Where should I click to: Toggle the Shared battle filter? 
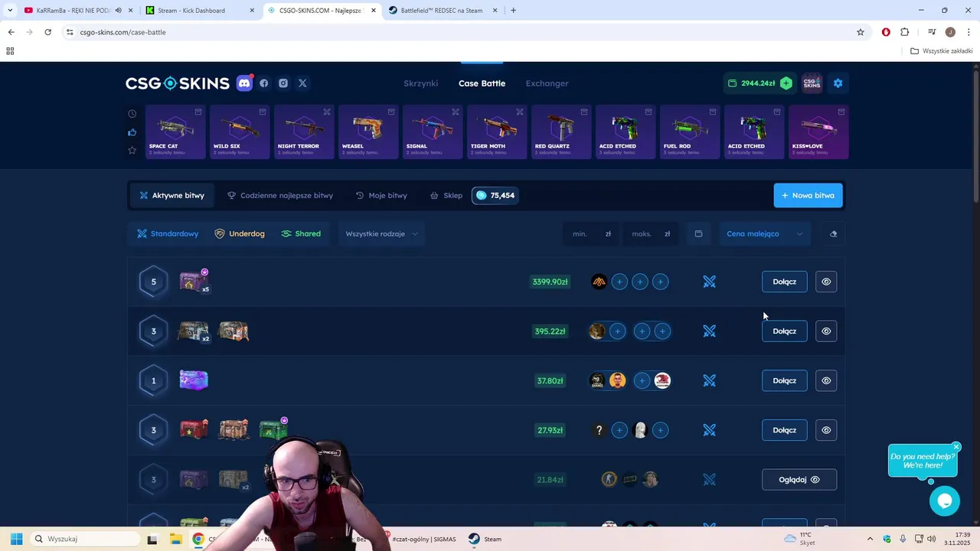[301, 234]
